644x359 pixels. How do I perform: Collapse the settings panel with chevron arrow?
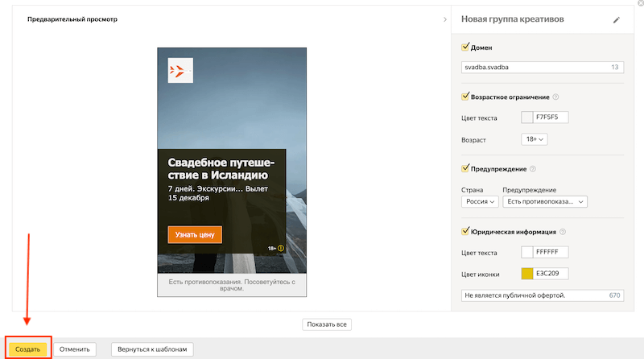click(445, 19)
